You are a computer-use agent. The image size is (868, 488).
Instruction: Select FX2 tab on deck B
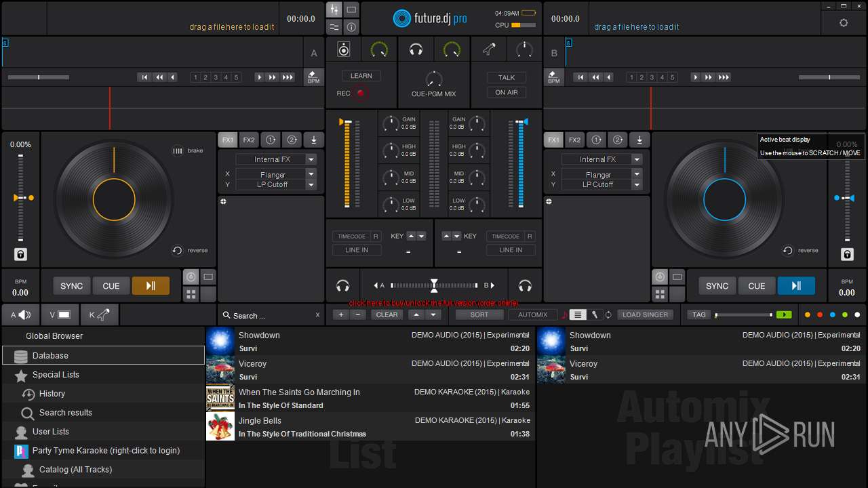click(x=574, y=140)
